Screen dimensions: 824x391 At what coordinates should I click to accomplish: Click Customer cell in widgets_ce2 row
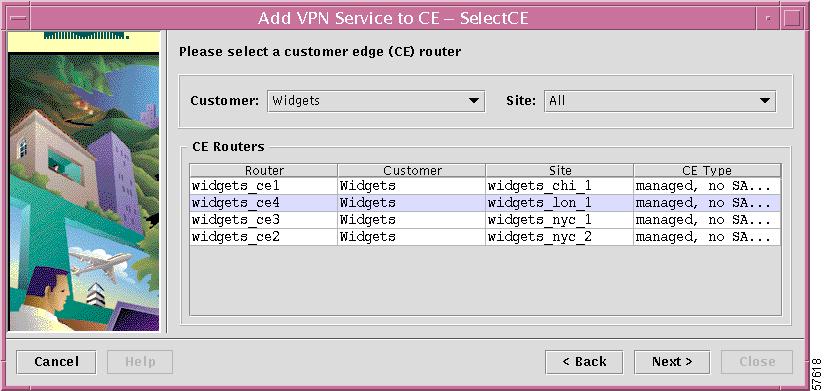(412, 237)
